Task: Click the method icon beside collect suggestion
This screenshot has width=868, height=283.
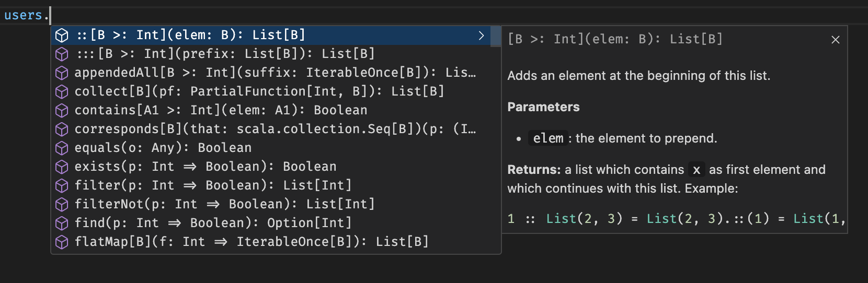Action: coord(62,92)
